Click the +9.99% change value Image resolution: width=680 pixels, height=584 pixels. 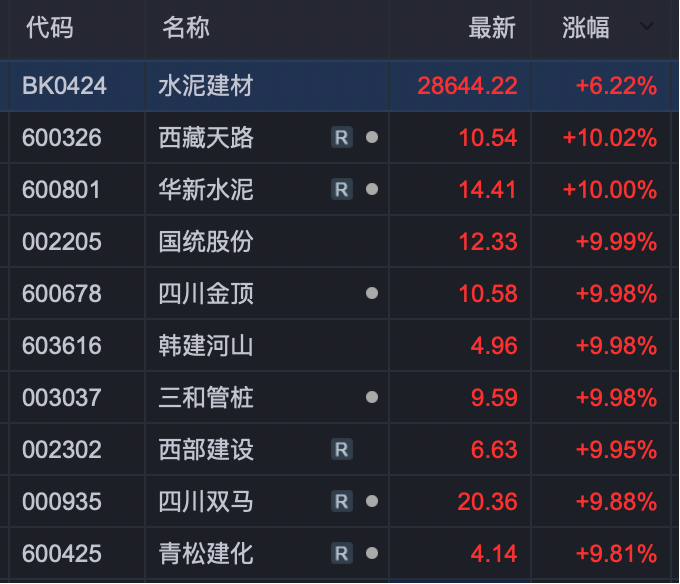click(616, 241)
